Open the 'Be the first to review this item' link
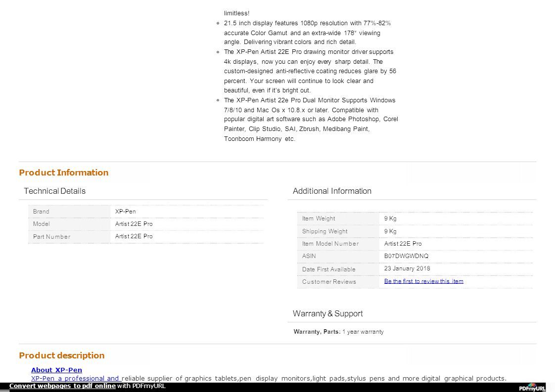This screenshot has height=392, width=555. pos(424,281)
